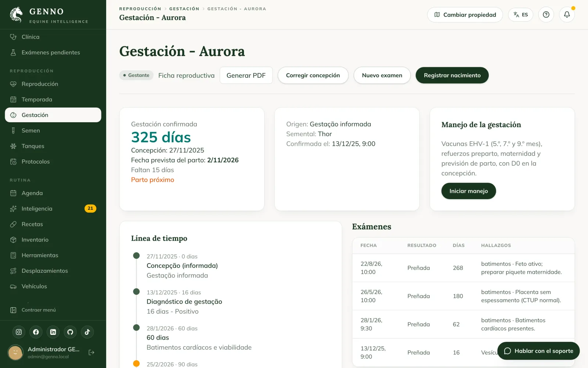Click the Protocolos calendar icon
Screen dimensions: 588x368
pyautogui.click(x=13, y=162)
